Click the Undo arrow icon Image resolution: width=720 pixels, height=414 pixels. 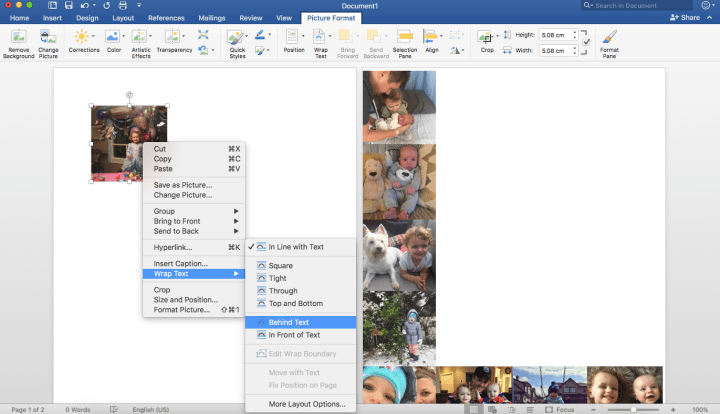84,6
